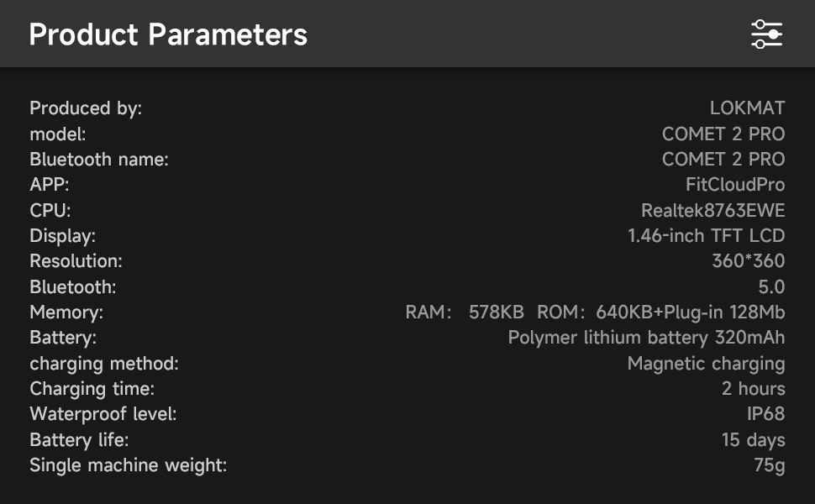Click the FitCloudPro app name
Viewport: 815px width, 504px height.
click(x=735, y=185)
